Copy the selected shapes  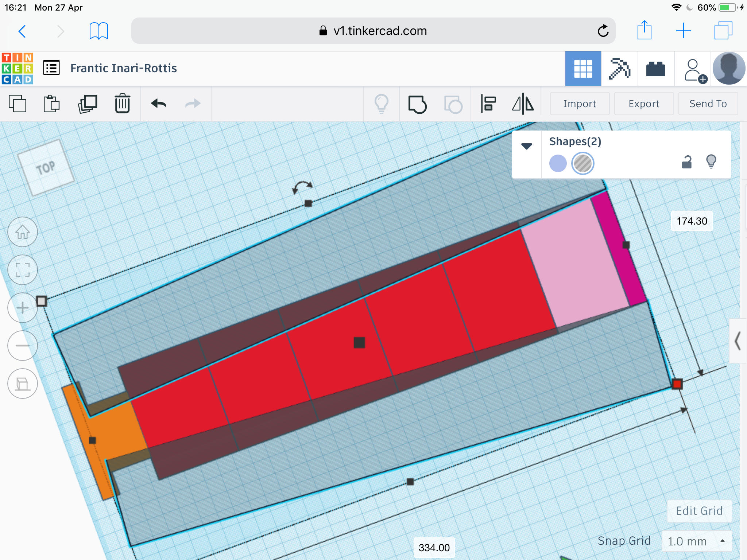click(x=18, y=104)
